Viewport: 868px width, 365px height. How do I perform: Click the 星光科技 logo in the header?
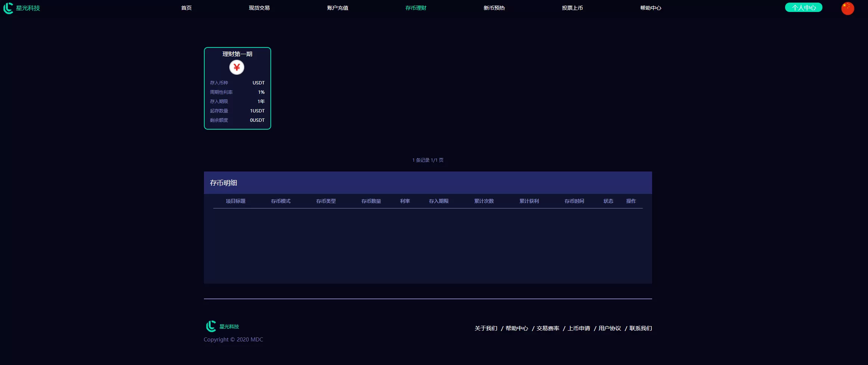tap(22, 8)
